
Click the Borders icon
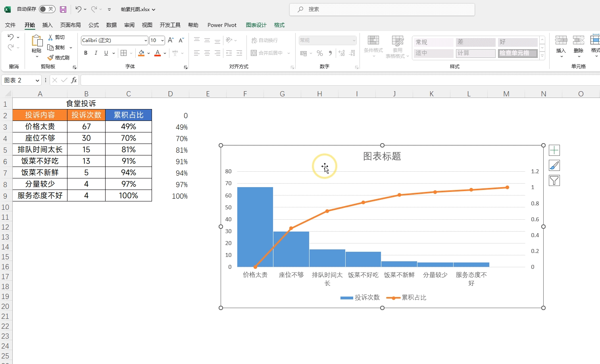(124, 53)
